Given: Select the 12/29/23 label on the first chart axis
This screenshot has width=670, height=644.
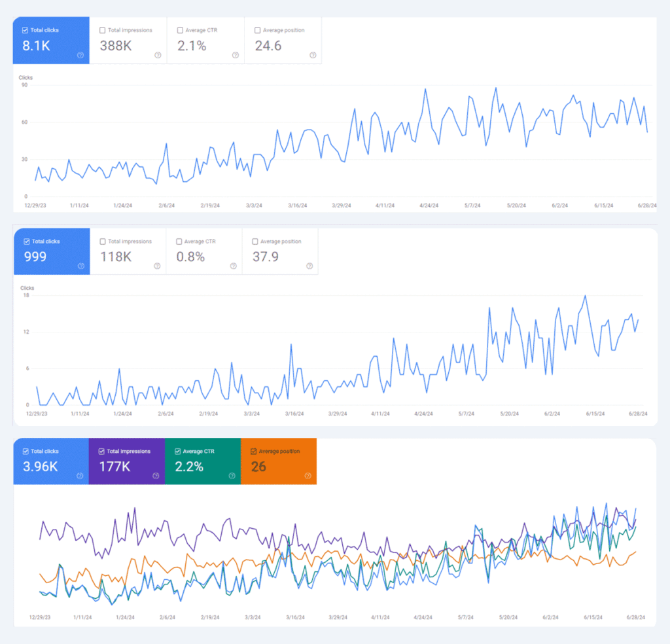Looking at the screenshot, I should 35,205.
